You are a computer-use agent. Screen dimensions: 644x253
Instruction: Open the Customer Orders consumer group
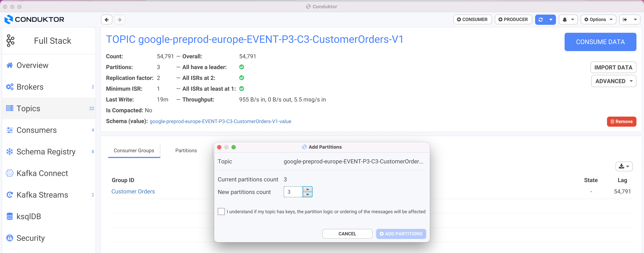(x=133, y=191)
